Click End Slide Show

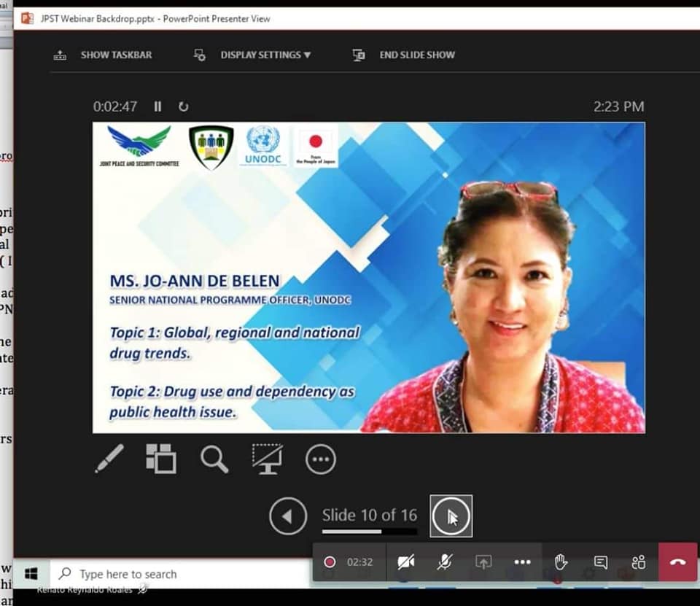(416, 55)
